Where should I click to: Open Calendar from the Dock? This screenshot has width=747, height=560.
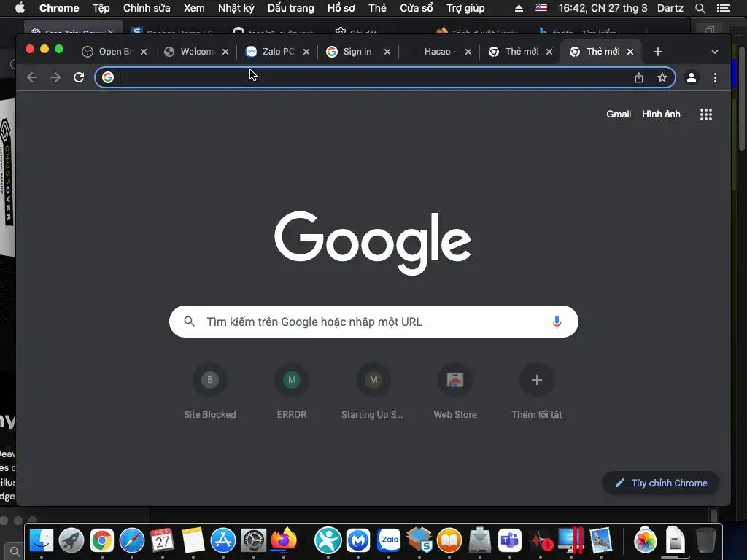click(162, 541)
